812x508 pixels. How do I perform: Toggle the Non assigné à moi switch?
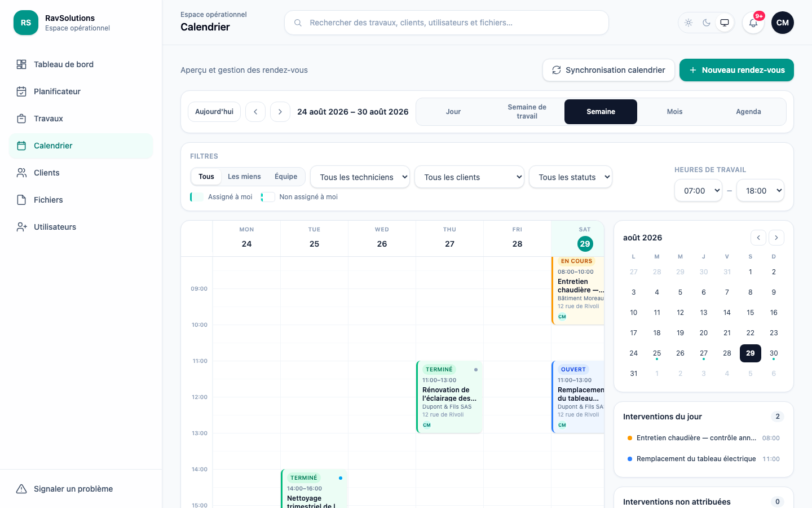point(268,197)
